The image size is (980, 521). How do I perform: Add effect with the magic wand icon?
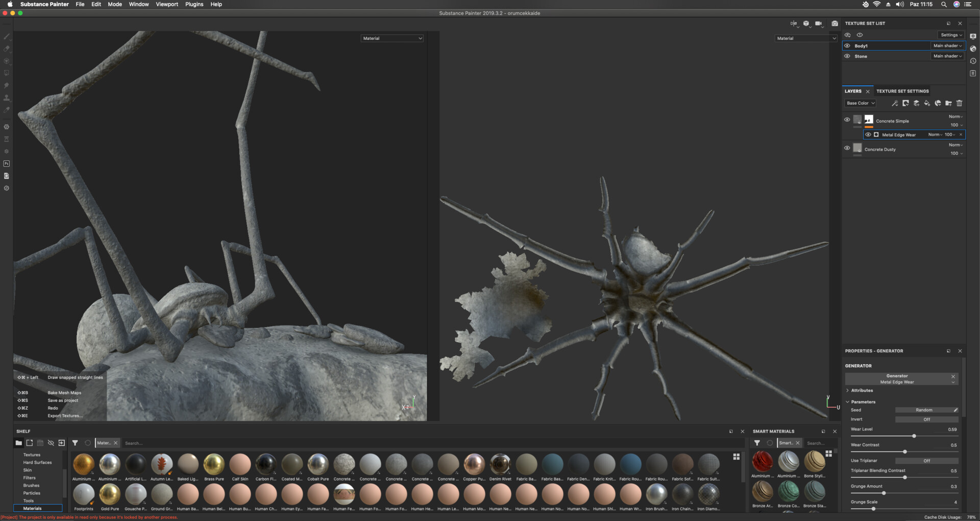895,103
